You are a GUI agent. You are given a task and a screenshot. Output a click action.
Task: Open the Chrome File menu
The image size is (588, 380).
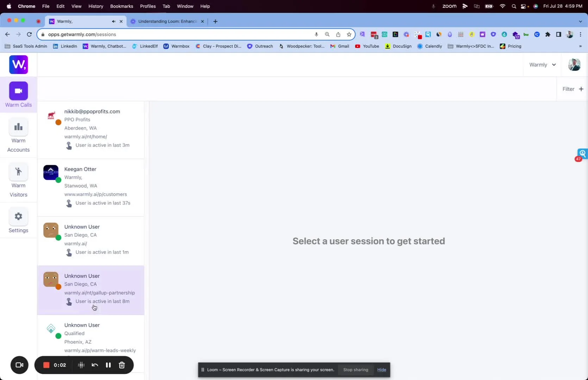click(46, 6)
